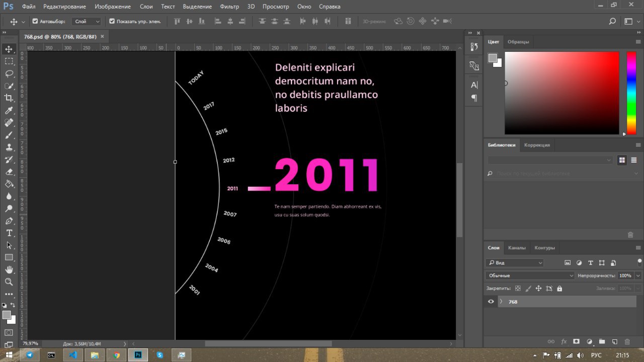
Task: Click the Непрозрачность 100% field
Action: (625, 275)
